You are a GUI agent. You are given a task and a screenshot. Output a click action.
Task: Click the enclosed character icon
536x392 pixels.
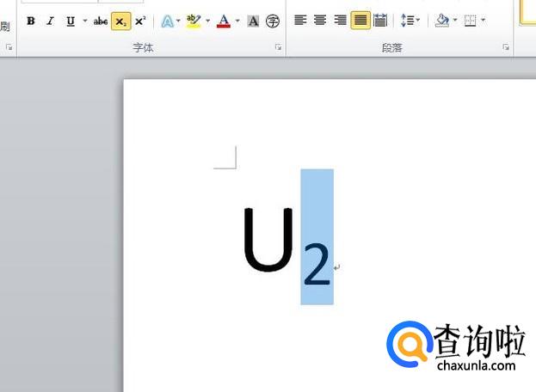coord(273,21)
